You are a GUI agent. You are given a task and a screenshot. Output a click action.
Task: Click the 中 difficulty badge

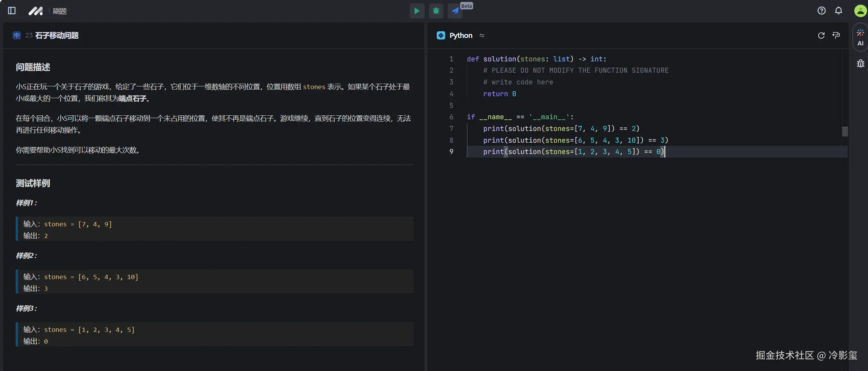click(x=17, y=36)
